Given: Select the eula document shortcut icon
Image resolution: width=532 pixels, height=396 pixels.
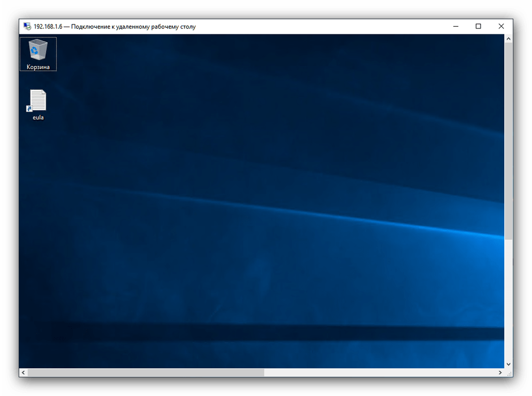Looking at the screenshot, I should point(38,100).
